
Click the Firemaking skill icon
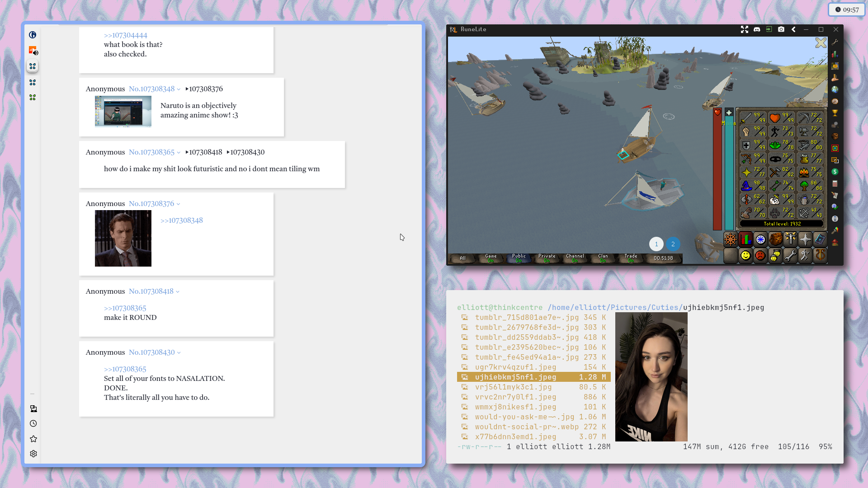coord(804,172)
